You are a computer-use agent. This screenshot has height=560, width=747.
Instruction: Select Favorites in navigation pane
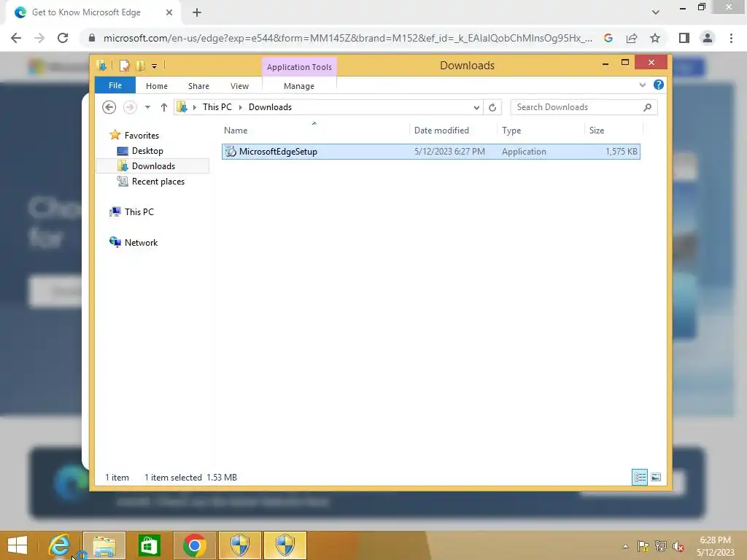pos(142,135)
